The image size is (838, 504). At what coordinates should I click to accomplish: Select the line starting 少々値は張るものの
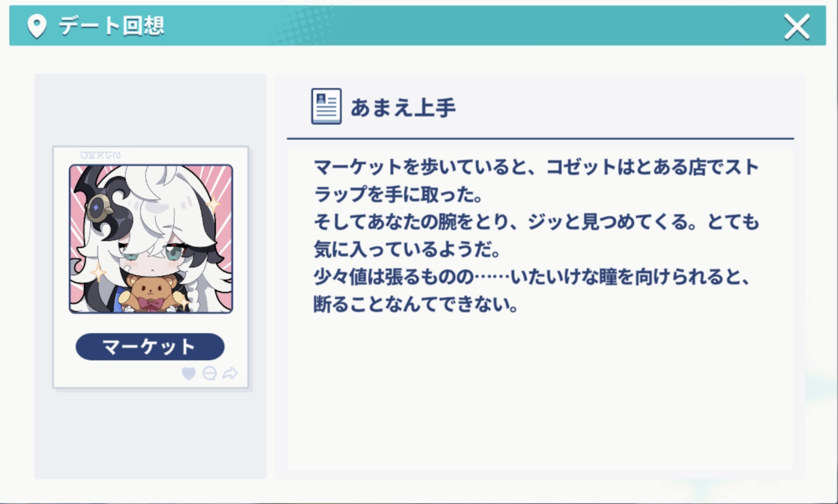[532, 277]
